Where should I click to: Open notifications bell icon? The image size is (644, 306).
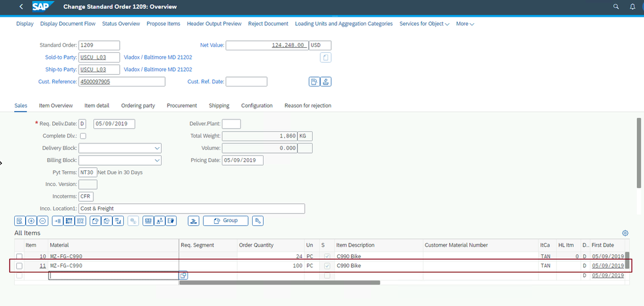(x=632, y=6)
